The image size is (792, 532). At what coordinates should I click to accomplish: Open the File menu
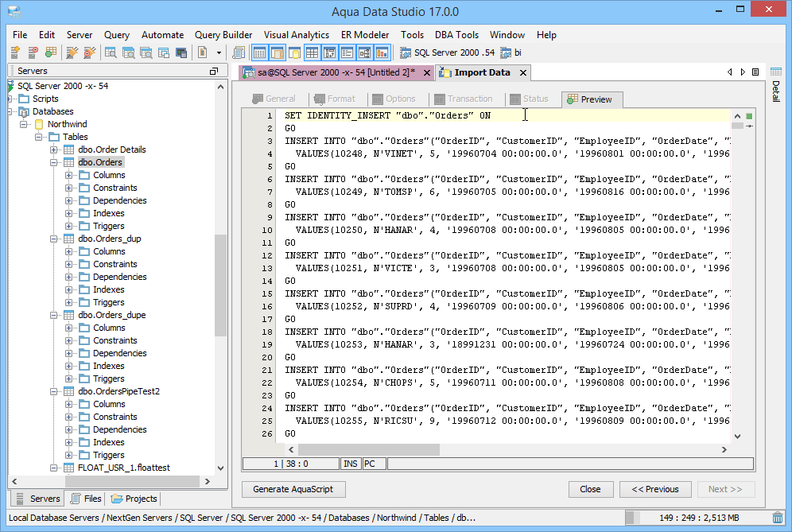pyautogui.click(x=20, y=35)
